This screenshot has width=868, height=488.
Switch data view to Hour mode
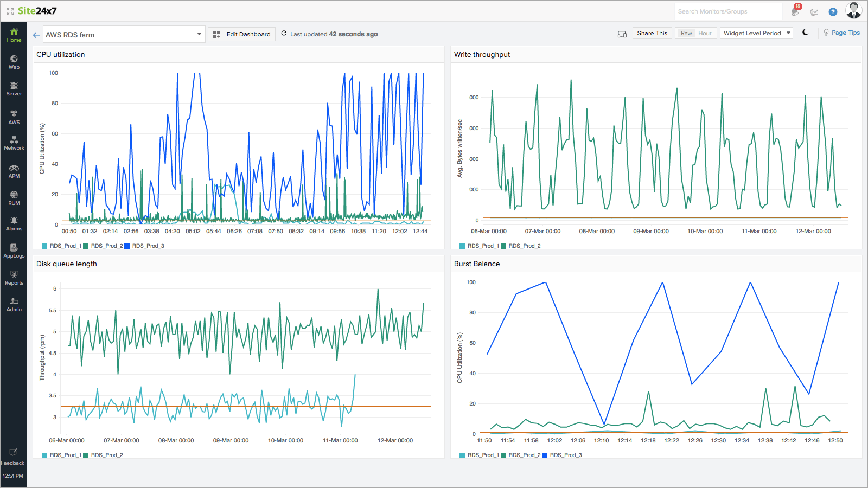click(705, 33)
